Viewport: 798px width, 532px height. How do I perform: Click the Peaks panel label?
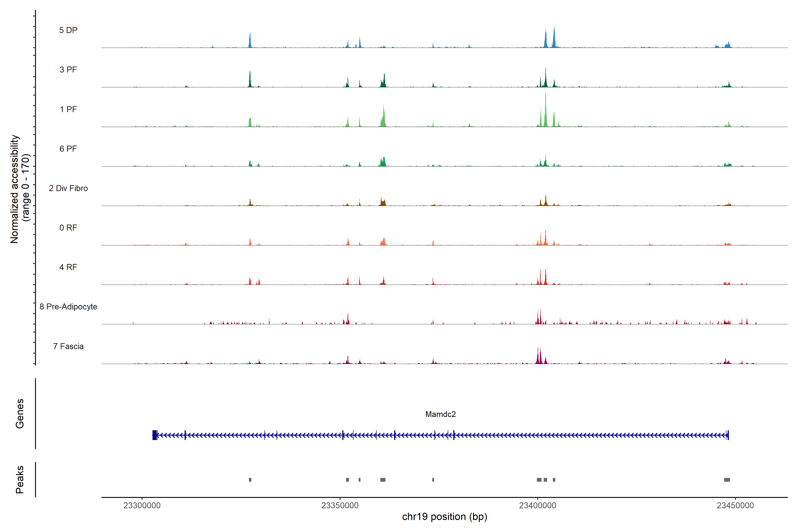tap(20, 479)
